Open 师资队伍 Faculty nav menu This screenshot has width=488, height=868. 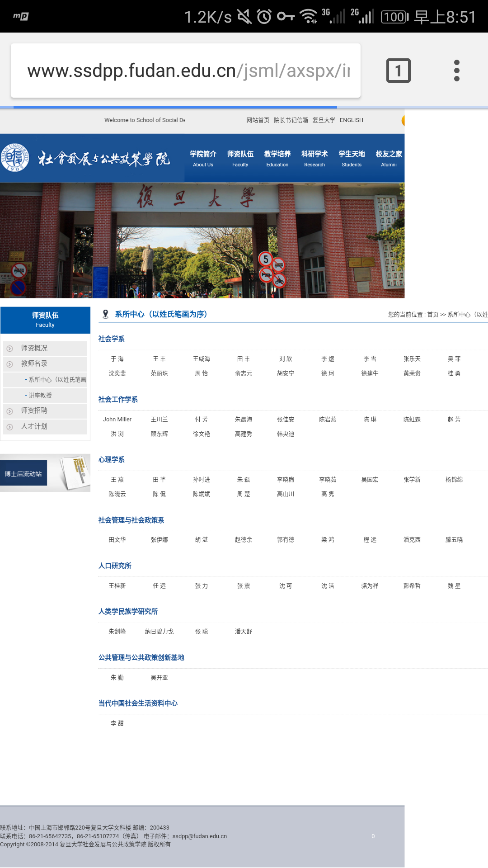240,158
